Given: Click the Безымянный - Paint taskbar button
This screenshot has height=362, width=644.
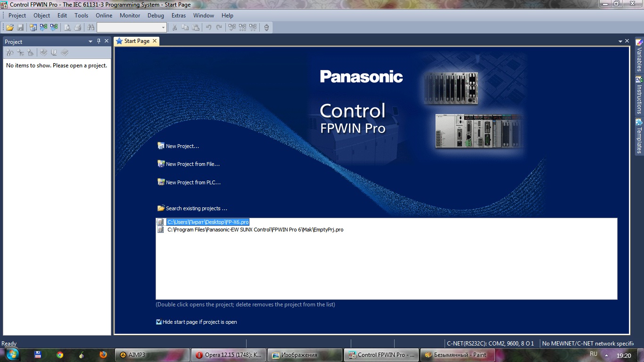Looking at the screenshot, I should pyautogui.click(x=458, y=355).
